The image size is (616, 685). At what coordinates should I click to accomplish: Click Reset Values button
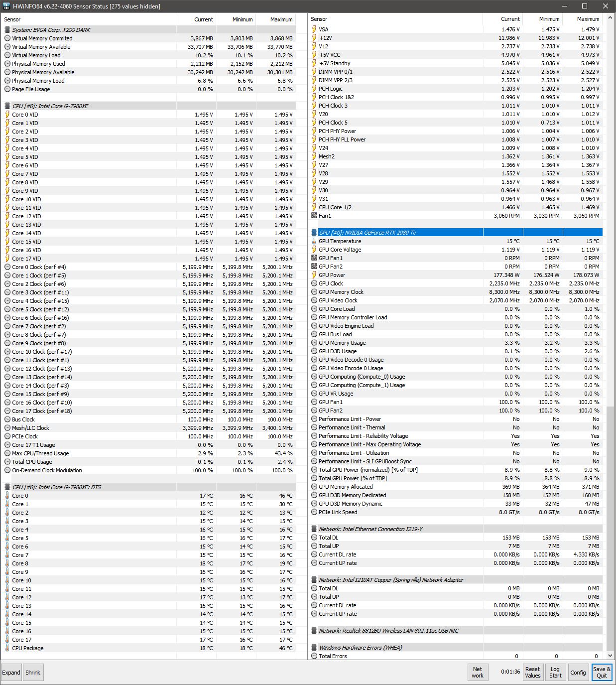pyautogui.click(x=532, y=673)
